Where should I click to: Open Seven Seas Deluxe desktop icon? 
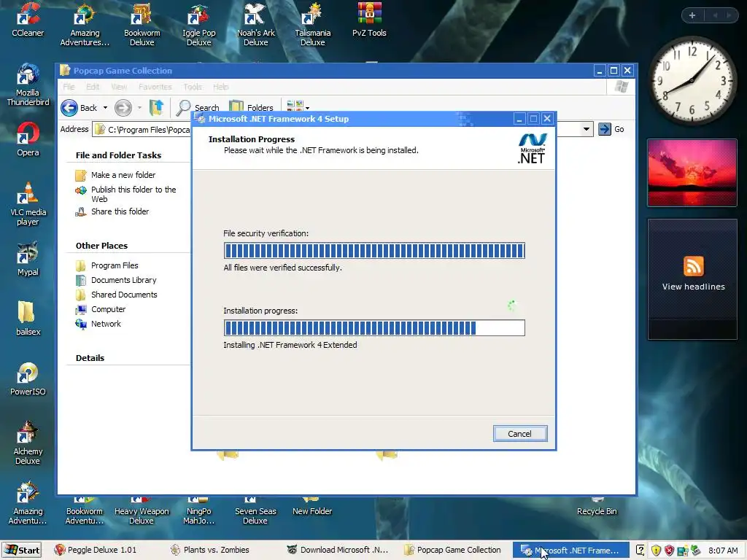[x=255, y=510]
